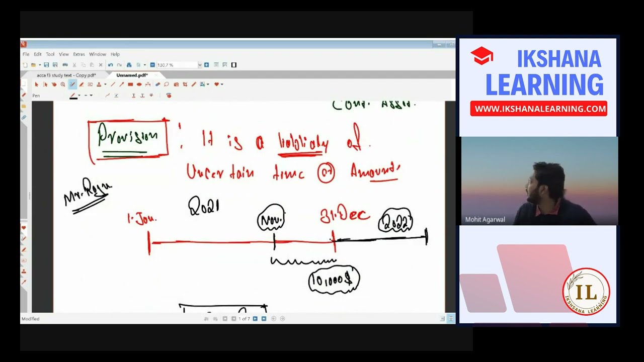Click the 130.7 % zoom input field
Screen dimensions: 644x362
pos(177,65)
